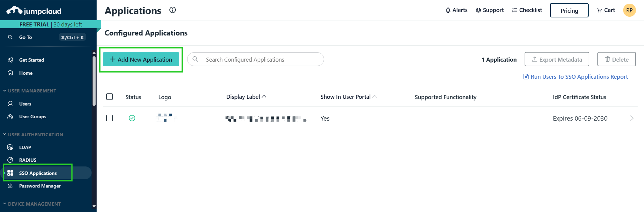Image resolution: width=644 pixels, height=212 pixels.
Task: Collapse the USER MANAGEMENT section
Action: click(5, 90)
